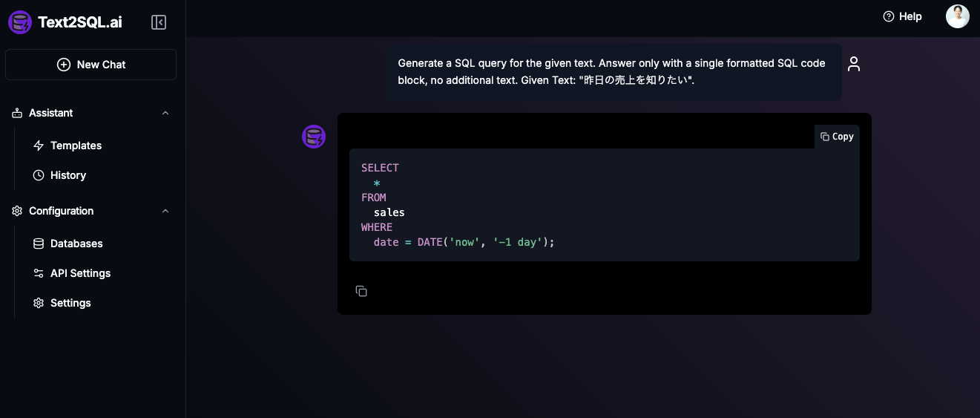Click the plus icon in New Chat
Viewport: 980px width, 418px height.
coord(64,65)
